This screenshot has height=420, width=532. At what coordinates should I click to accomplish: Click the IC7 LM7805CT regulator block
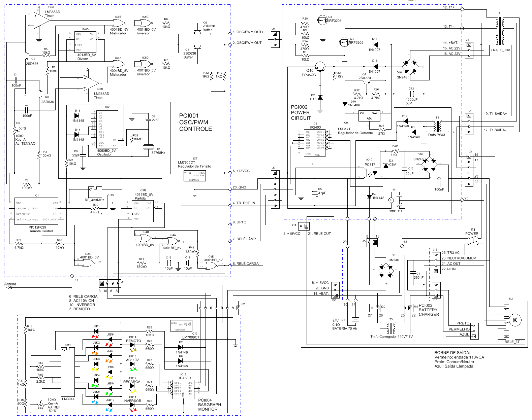point(194,176)
